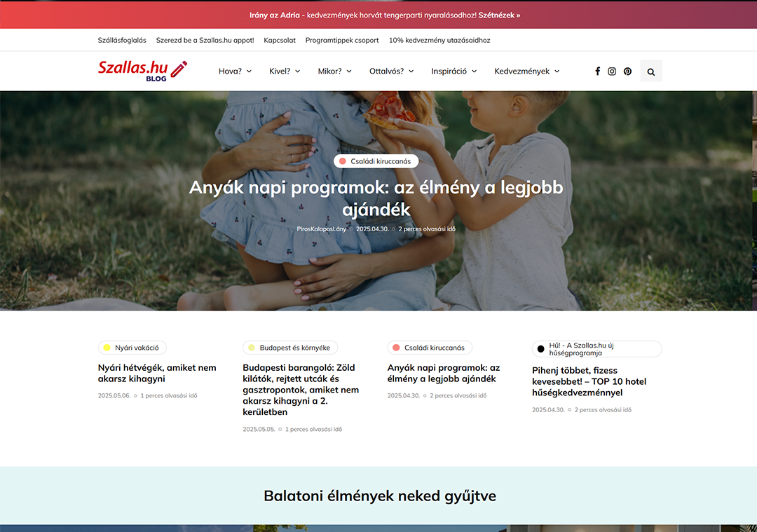Click the '2025.05.05.' article date
The image size is (757, 532).
[x=259, y=429]
